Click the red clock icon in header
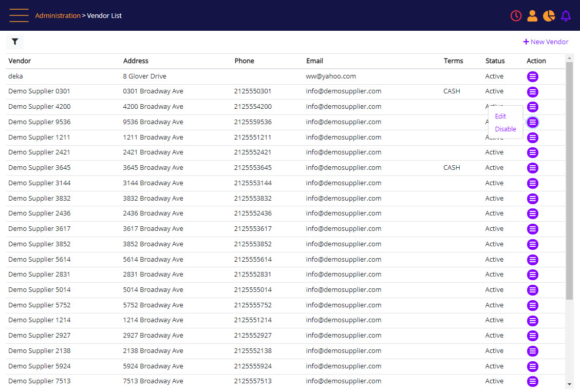The image size is (580, 392). 516,15
